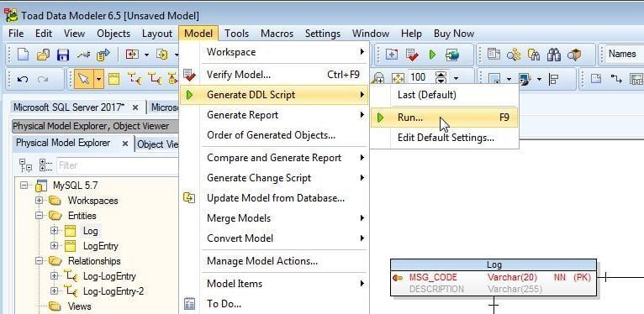
Task: Expand the Workspaces folder node
Action: click(x=39, y=201)
